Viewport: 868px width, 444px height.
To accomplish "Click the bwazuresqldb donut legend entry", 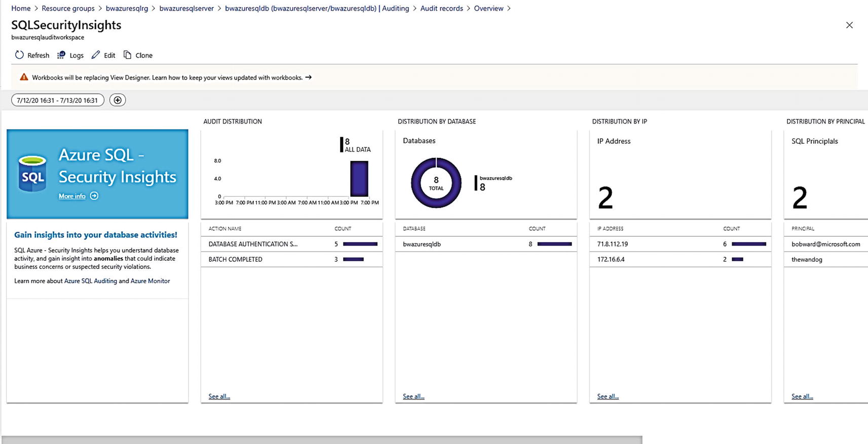I will 494,183.
